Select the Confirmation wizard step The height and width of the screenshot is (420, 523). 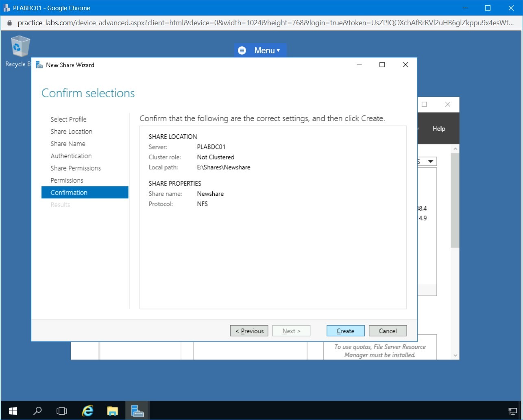tap(85, 192)
